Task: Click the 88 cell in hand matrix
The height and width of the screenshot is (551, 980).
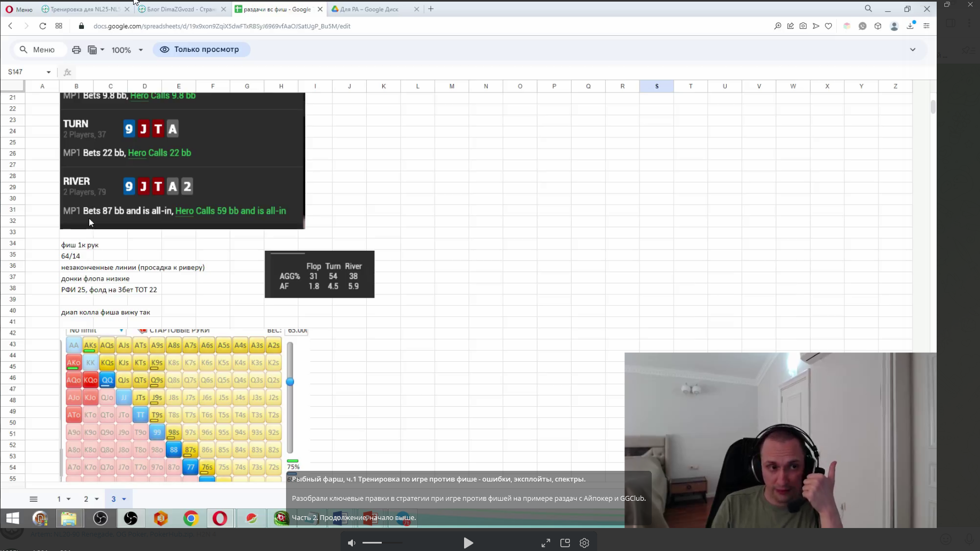Action: [x=174, y=449]
